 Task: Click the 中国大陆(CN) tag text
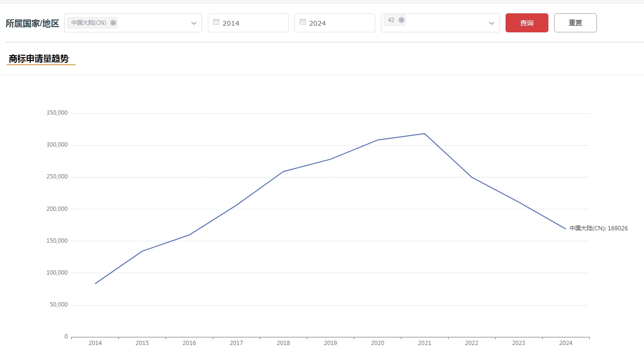coord(89,23)
